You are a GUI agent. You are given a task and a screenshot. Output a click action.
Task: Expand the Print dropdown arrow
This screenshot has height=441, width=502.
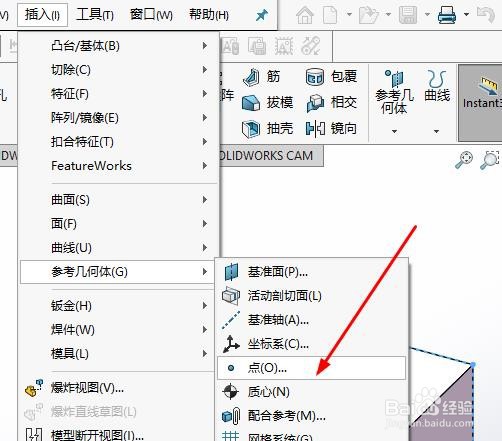tap(466, 14)
